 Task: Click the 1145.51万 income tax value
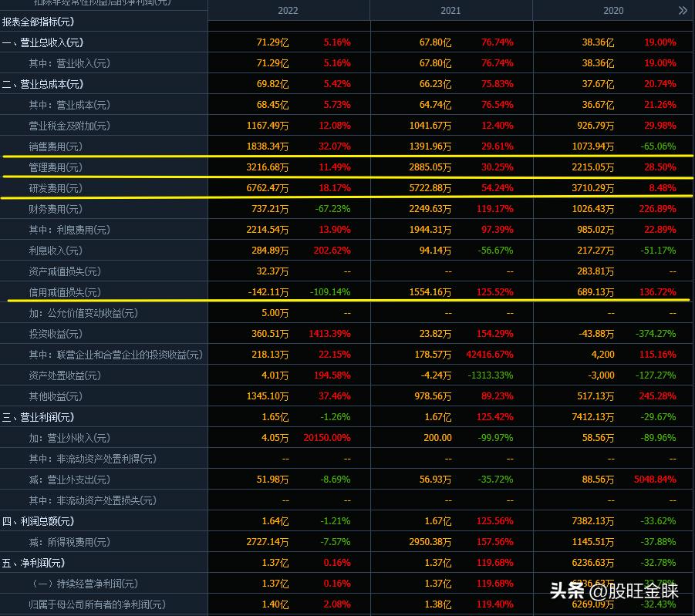[592, 543]
